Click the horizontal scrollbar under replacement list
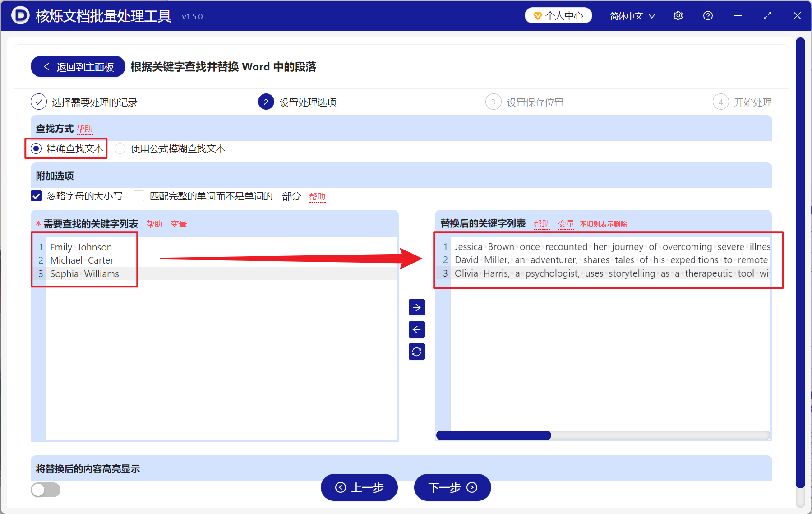This screenshot has height=514, width=812. pos(493,435)
